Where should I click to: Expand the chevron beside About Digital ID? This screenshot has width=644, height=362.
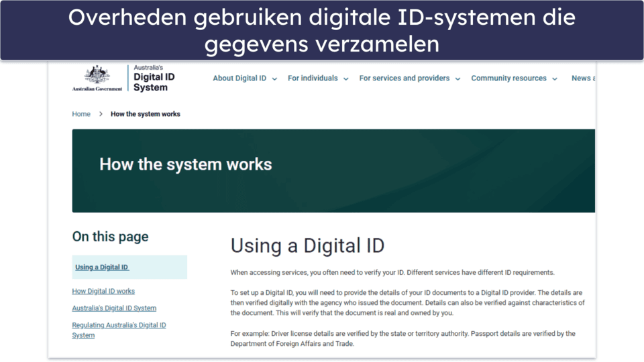pos(274,79)
